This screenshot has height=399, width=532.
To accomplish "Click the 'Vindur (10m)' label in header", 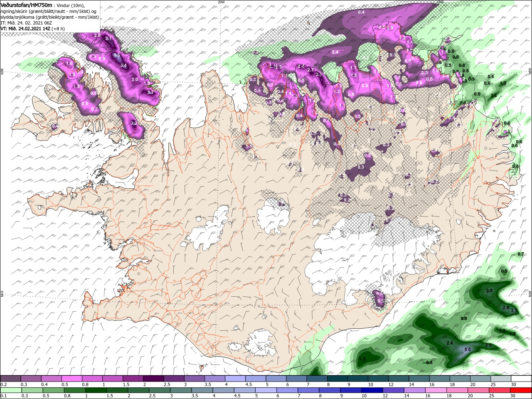I will point(71,5).
